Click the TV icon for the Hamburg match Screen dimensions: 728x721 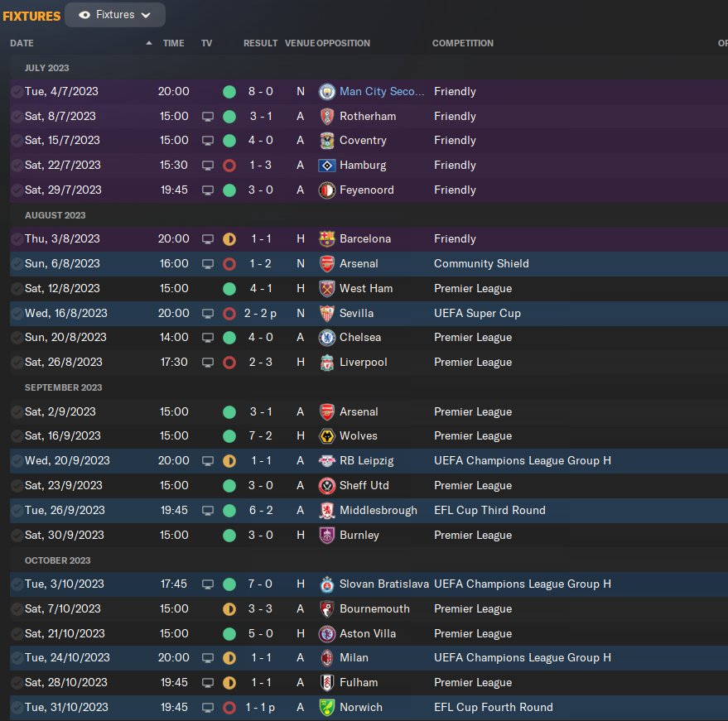[208, 166]
